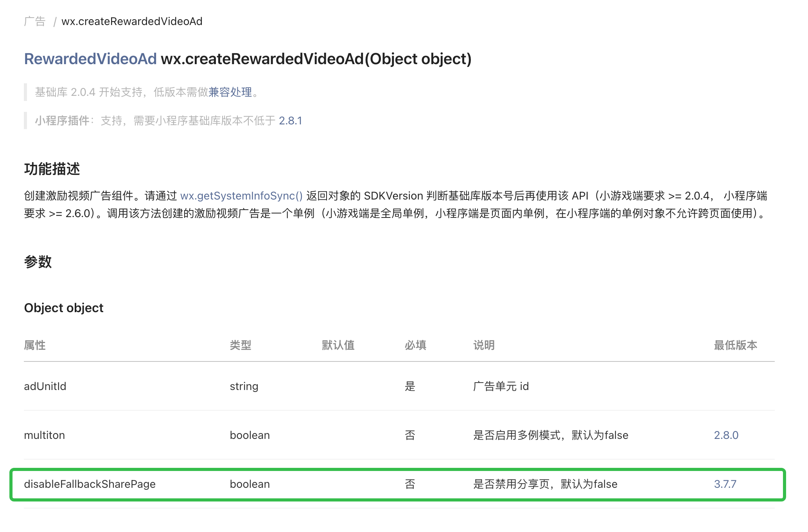Click the 广告 breadcrumb link
The width and height of the screenshot is (808, 532).
click(x=35, y=21)
